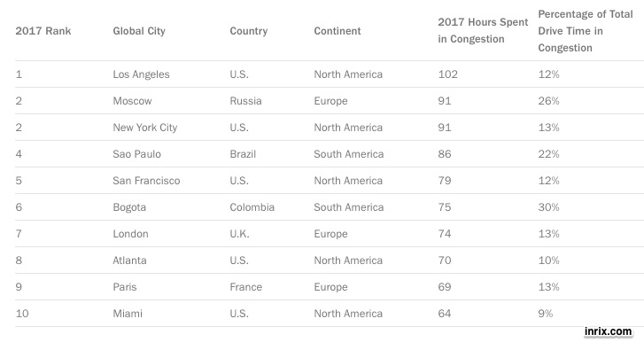Select the Sao Paulo city cell
The height and width of the screenshot is (342, 644).
[x=136, y=154]
